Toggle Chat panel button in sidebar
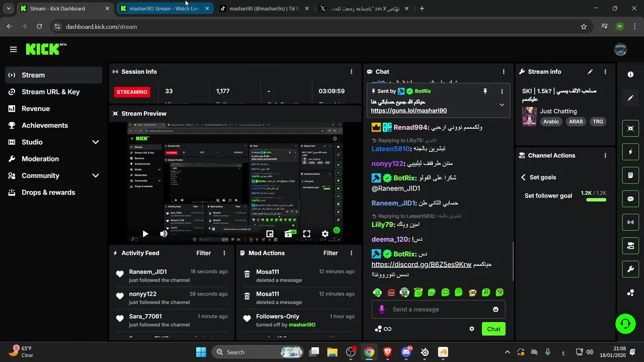The height and width of the screenshot is (362, 644). point(630,199)
